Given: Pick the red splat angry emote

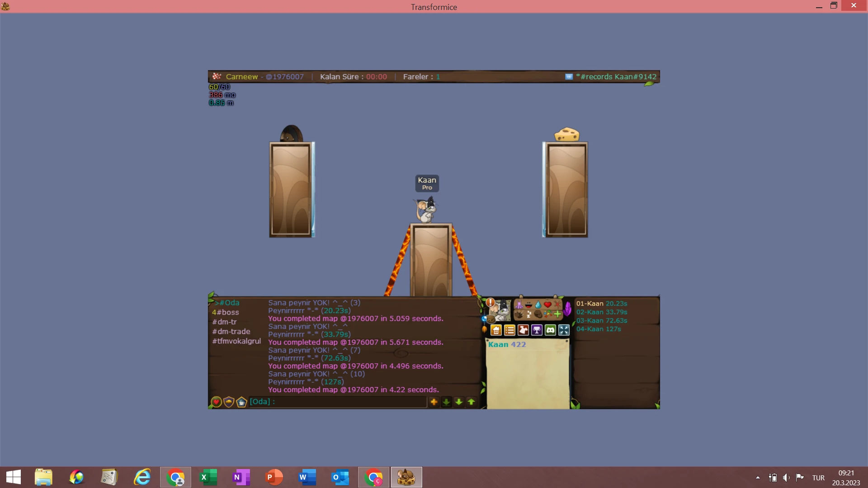Looking at the screenshot, I should 557,305.
